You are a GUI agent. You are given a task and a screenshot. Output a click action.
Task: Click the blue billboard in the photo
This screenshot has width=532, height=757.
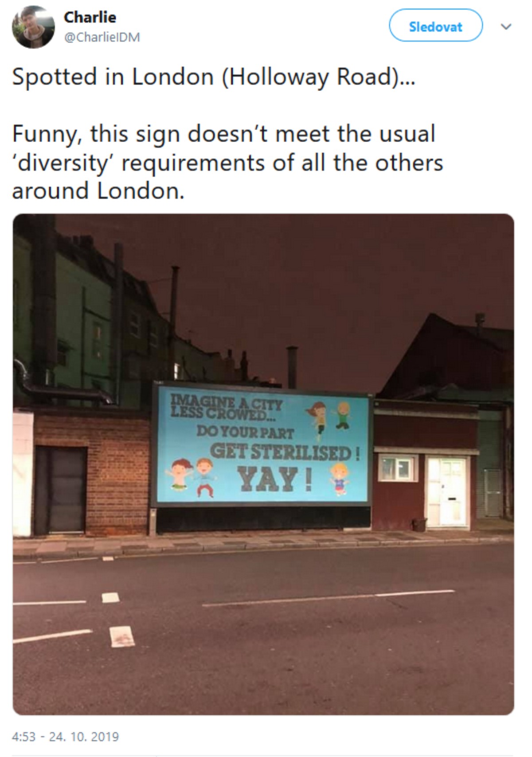[x=262, y=443]
